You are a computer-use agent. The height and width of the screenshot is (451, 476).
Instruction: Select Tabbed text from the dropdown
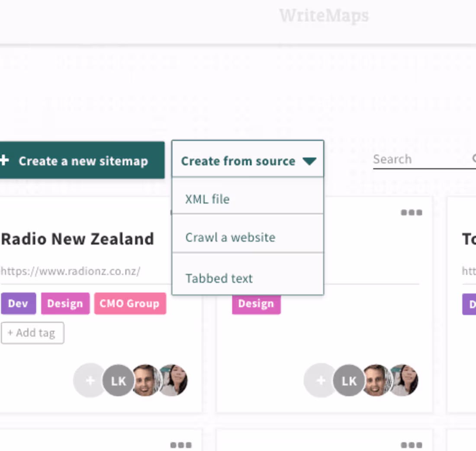pos(219,278)
